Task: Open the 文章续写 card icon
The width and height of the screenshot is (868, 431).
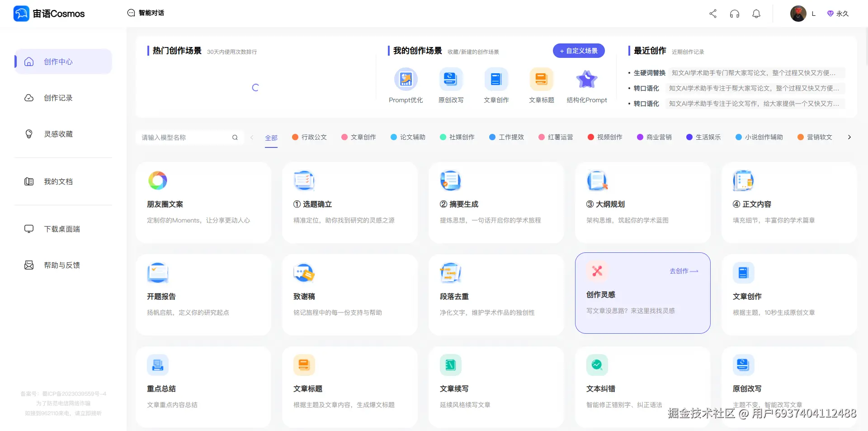Action: click(451, 365)
